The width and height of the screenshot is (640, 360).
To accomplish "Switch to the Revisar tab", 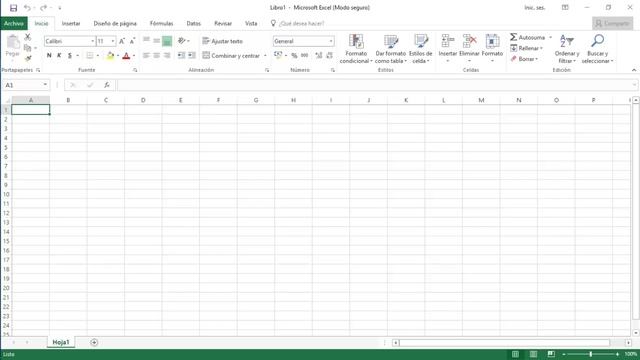I will point(223,24).
